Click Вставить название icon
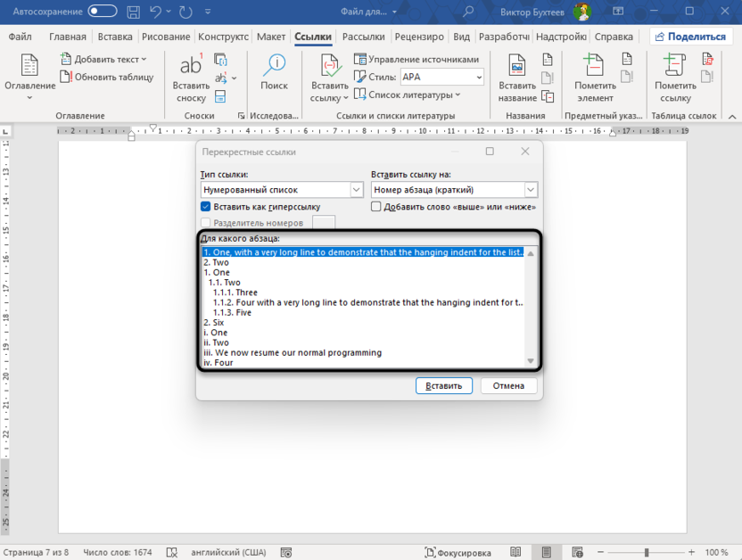Screen dimensions: 742x560 pyautogui.click(x=516, y=78)
